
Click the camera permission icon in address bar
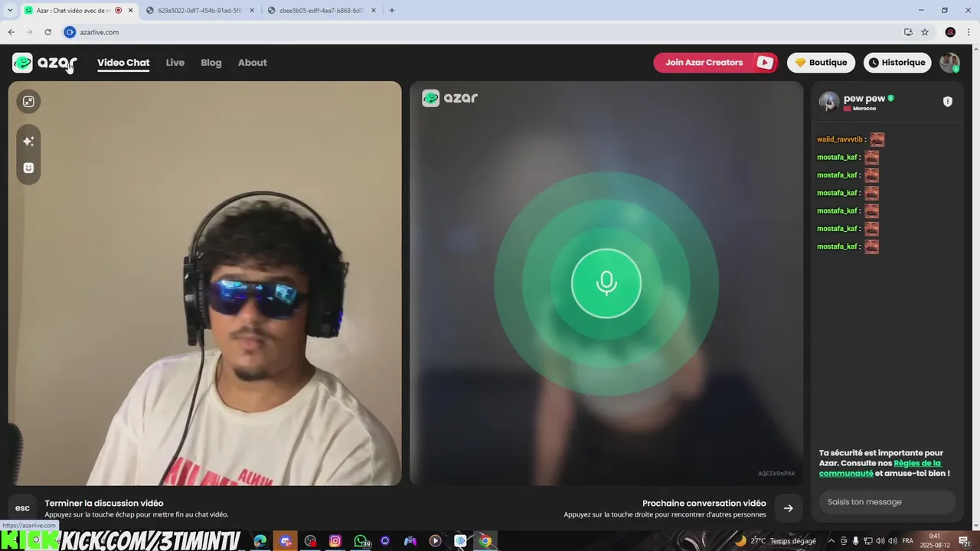[70, 32]
